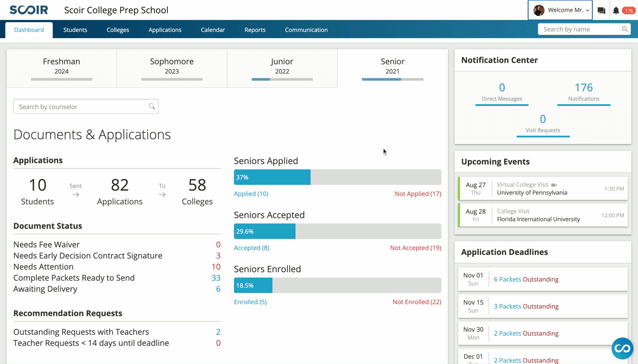Click the 58 Colleges figure
The width and height of the screenshot is (638, 364).
coord(197,191)
